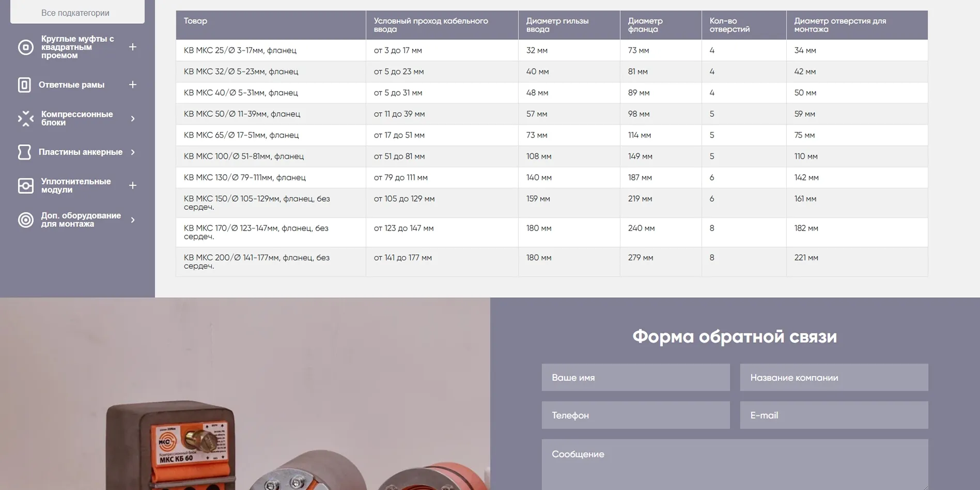The height and width of the screenshot is (490, 980).
Task: Open Ответные рамы category
Action: pos(71,85)
